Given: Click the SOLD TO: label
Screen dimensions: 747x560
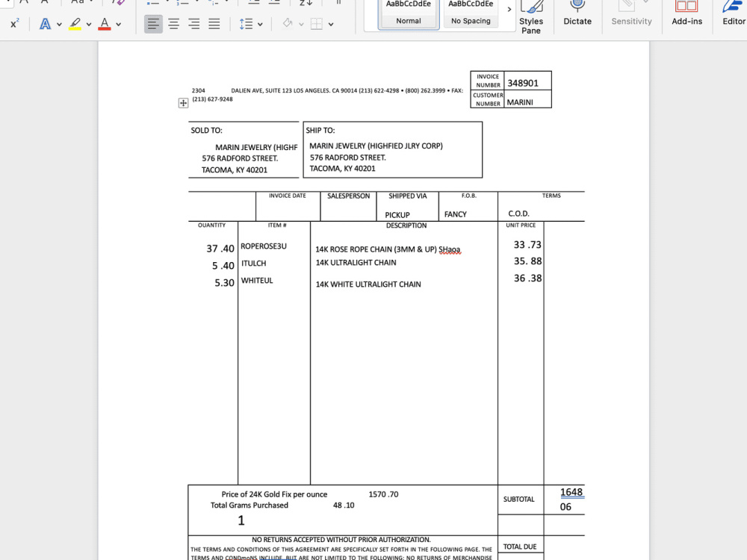Looking at the screenshot, I should pyautogui.click(x=206, y=131).
